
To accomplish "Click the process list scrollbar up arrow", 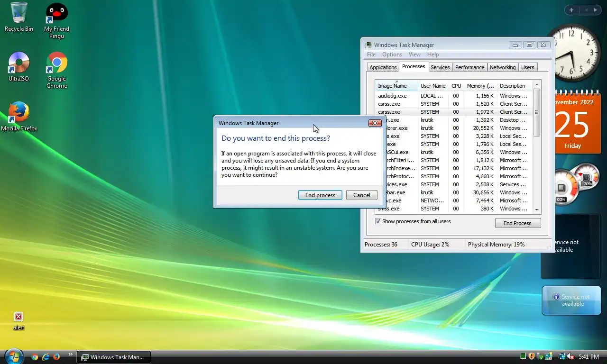I will point(537,84).
